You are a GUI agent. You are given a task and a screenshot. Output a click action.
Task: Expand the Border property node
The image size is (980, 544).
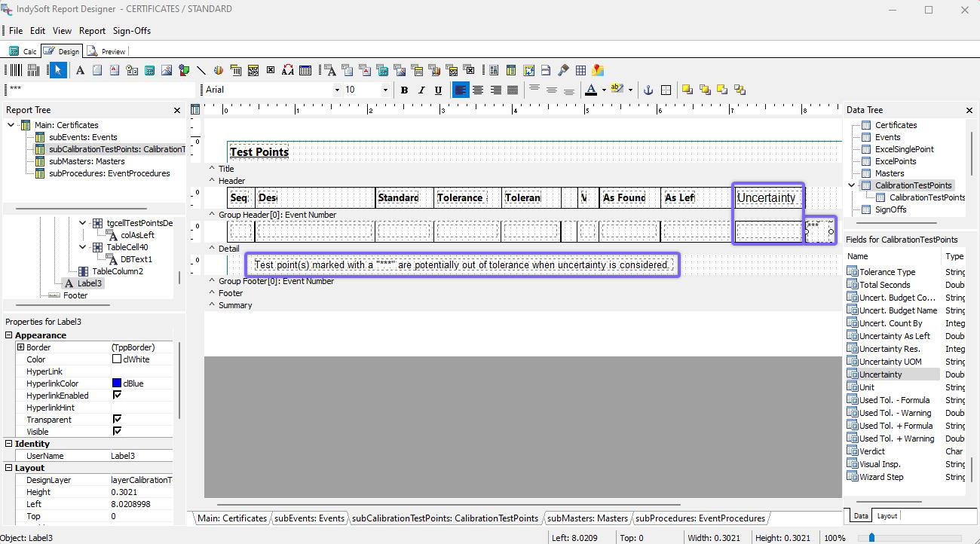pos(20,347)
